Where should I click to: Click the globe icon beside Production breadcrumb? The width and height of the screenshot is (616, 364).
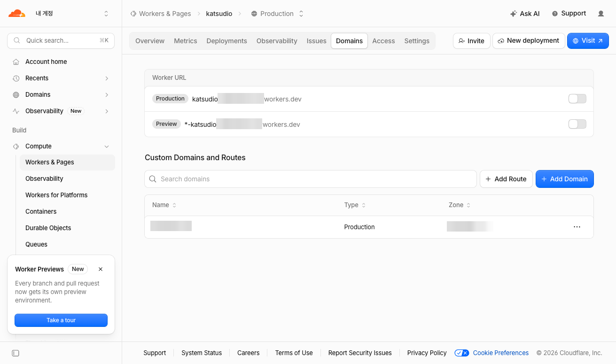pyautogui.click(x=254, y=14)
